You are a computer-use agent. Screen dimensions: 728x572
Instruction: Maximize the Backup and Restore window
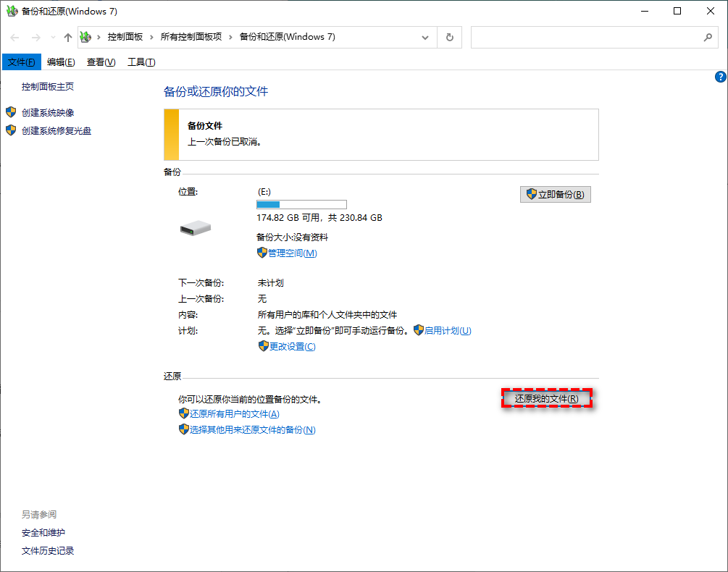677,11
